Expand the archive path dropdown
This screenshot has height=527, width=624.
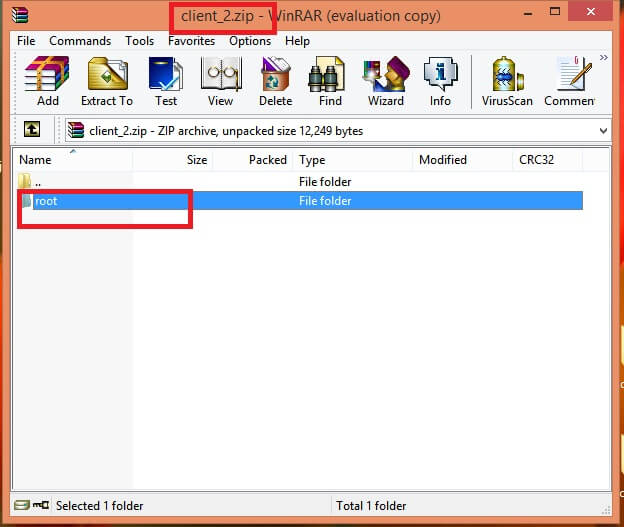coord(603,131)
